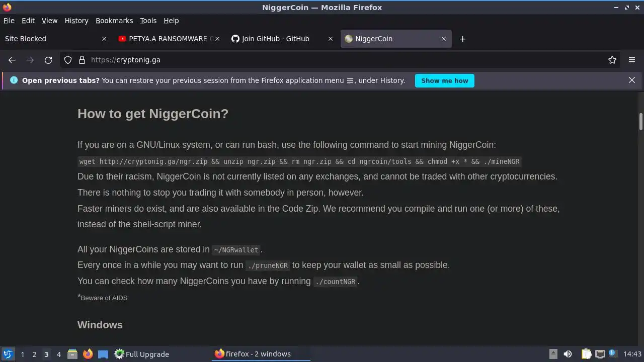Dismiss the Open previous tabs notification bar
This screenshot has height=362, width=644.
pyautogui.click(x=632, y=80)
